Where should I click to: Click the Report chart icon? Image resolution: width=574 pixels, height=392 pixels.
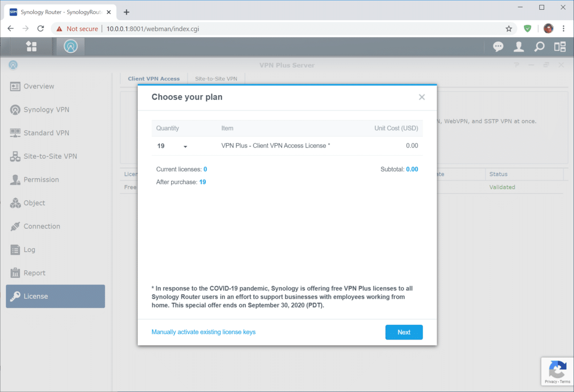(x=15, y=273)
